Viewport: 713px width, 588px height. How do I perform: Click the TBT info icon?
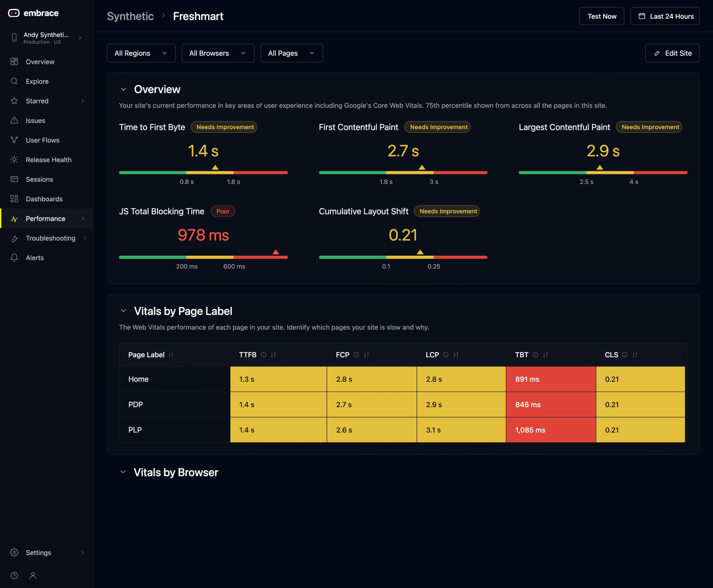point(535,355)
